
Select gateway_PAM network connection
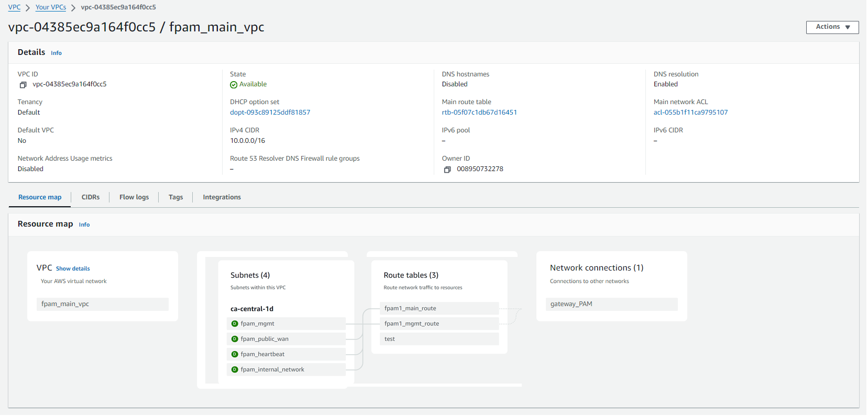(x=612, y=304)
